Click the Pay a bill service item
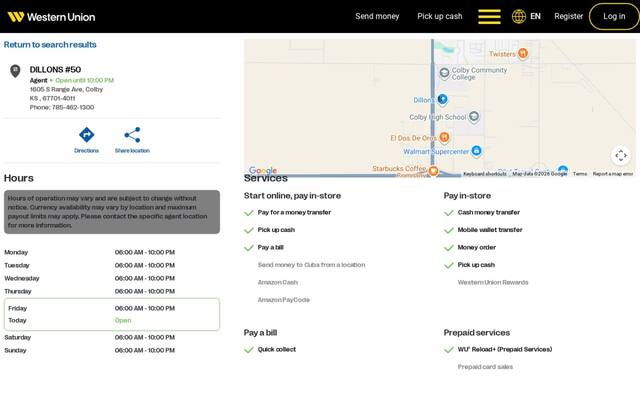 270,247
